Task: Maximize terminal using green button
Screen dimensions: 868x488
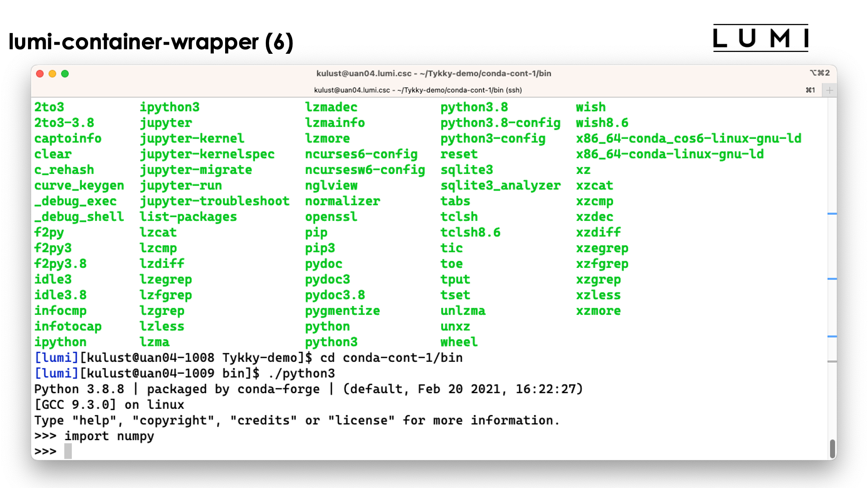Action: [65, 74]
